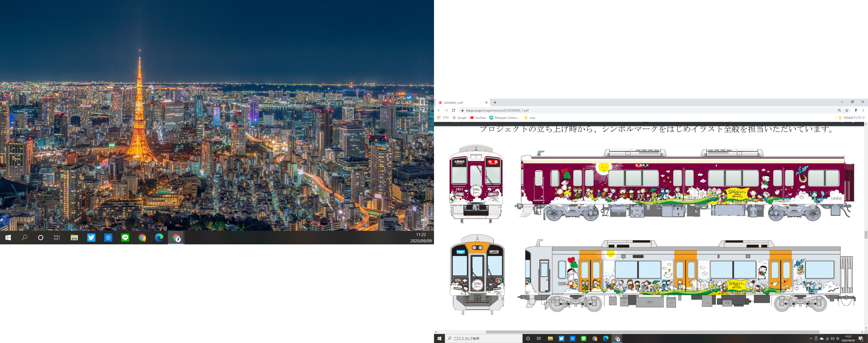868x343 pixels.
Task: Open the アプリ apps shortcut
Action: coord(443,118)
